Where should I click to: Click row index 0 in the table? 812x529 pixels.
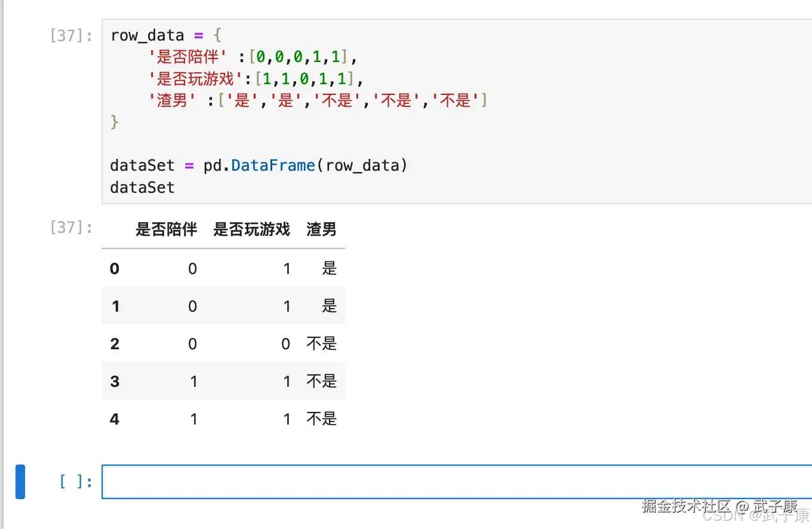[115, 269]
